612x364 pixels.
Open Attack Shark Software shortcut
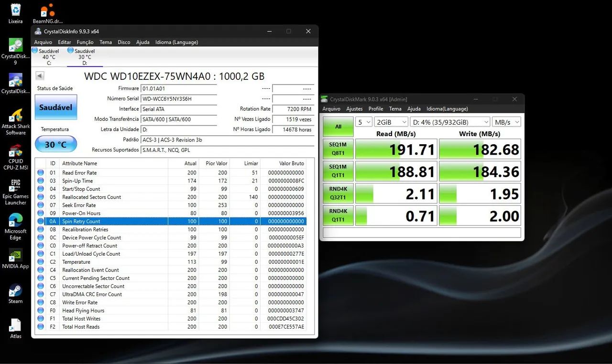pos(16,122)
